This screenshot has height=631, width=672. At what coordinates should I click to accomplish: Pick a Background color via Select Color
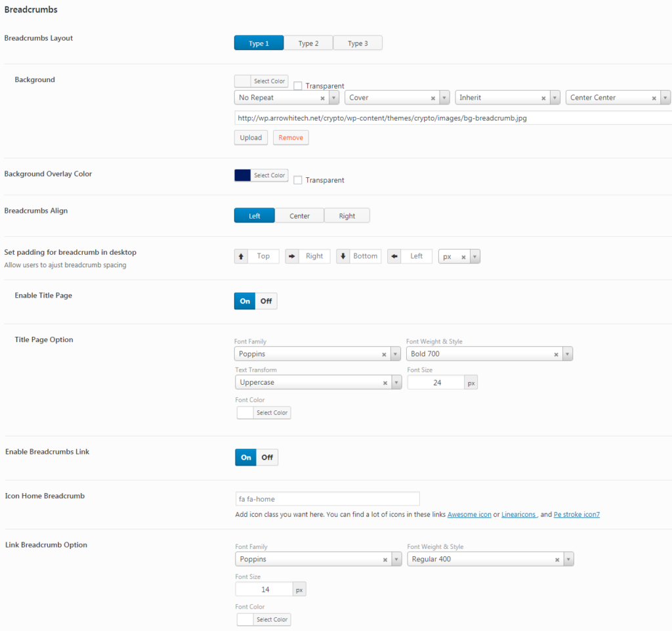pos(261,81)
